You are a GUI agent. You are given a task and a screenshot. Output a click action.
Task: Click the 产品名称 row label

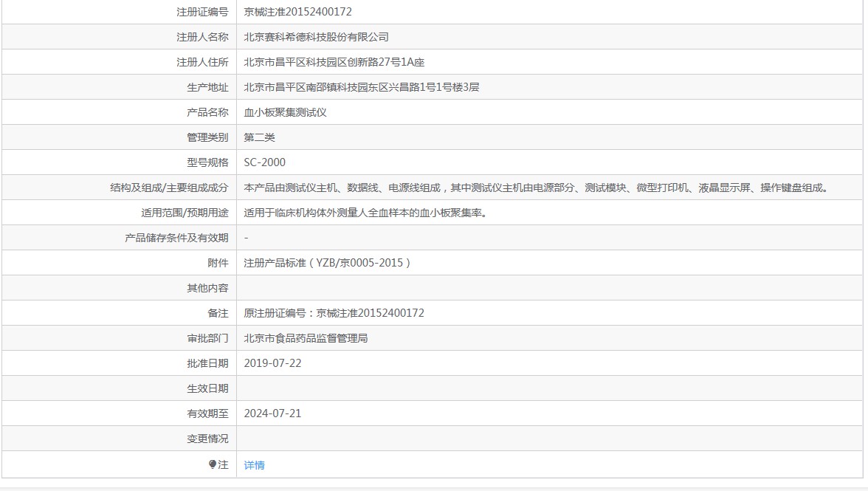click(x=207, y=112)
